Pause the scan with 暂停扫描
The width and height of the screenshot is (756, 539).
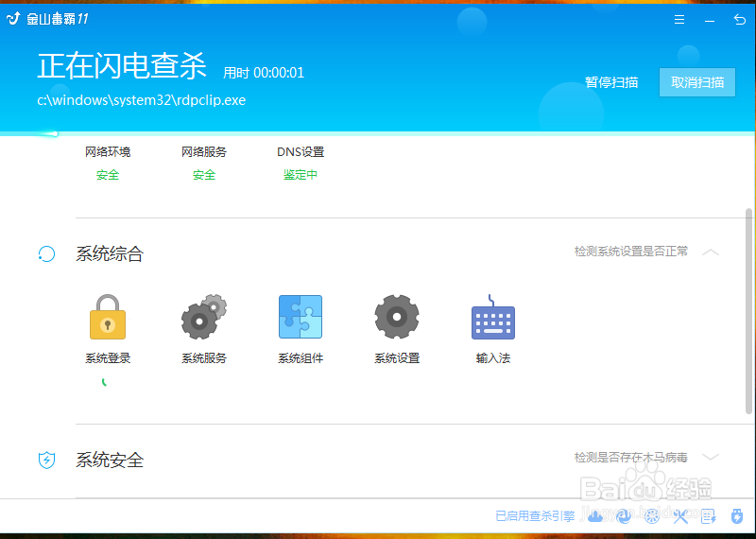point(611,82)
